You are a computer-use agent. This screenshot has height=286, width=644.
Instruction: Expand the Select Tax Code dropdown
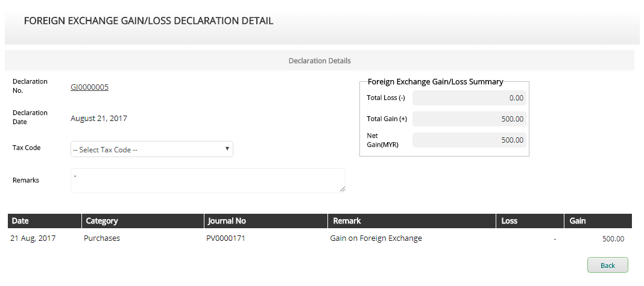click(151, 149)
